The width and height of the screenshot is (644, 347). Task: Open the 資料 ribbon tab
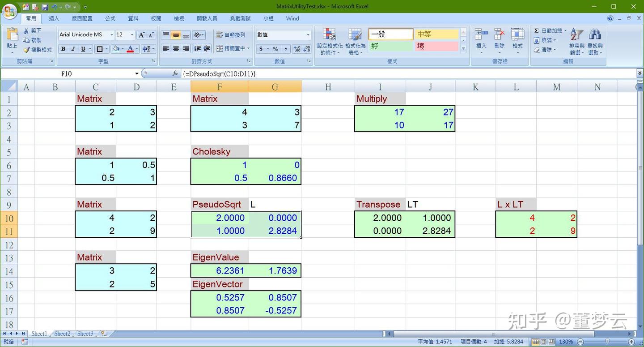tap(133, 18)
